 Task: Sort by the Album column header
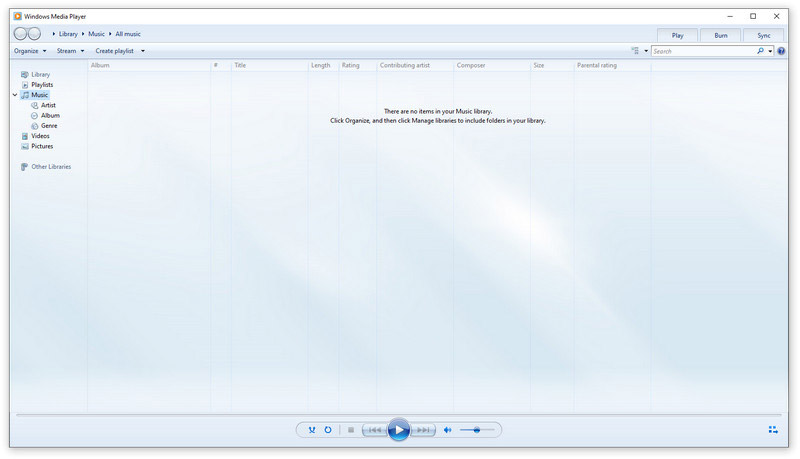(x=149, y=65)
